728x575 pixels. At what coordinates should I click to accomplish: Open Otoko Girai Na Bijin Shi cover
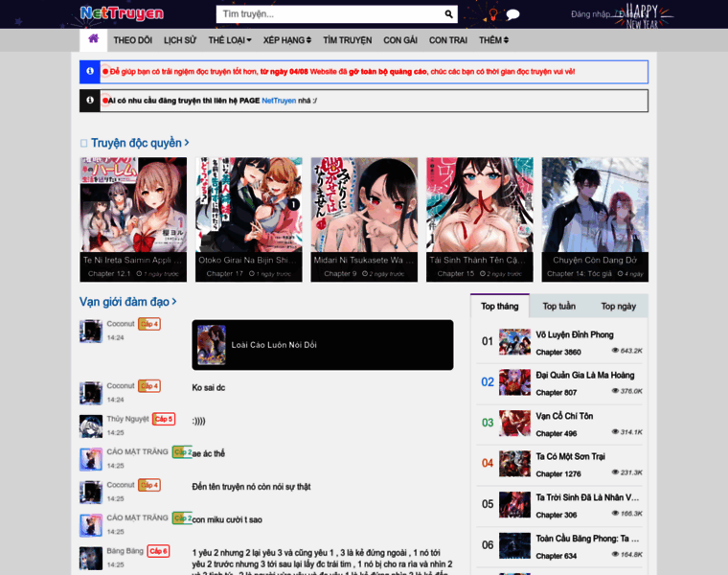pyautogui.click(x=248, y=205)
